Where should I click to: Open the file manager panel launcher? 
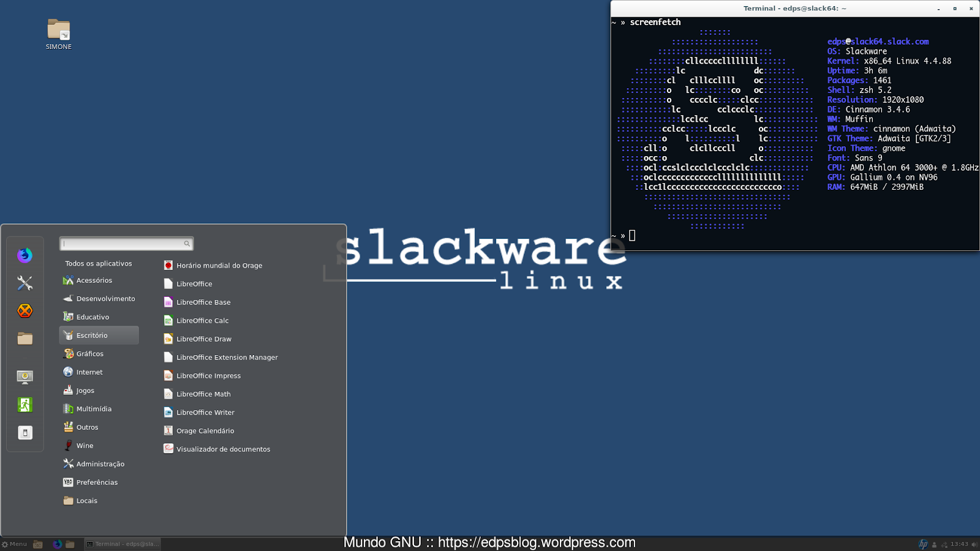[70, 544]
